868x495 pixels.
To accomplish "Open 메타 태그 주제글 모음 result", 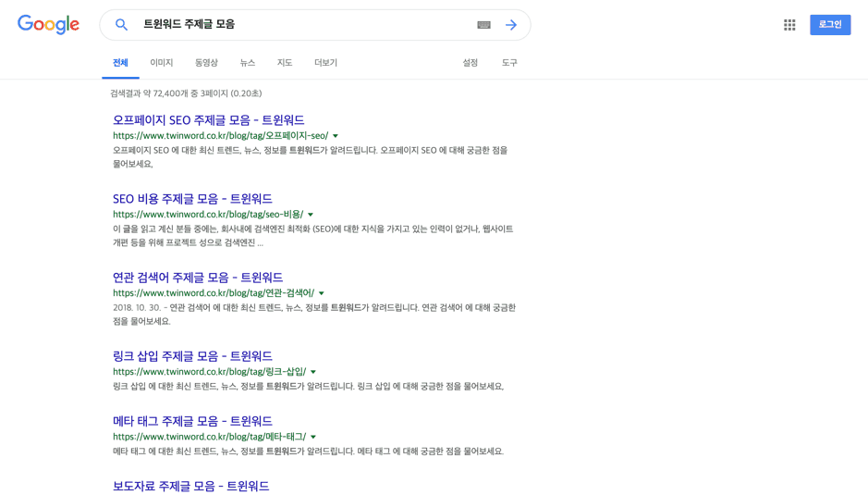I will pyautogui.click(x=192, y=421).
